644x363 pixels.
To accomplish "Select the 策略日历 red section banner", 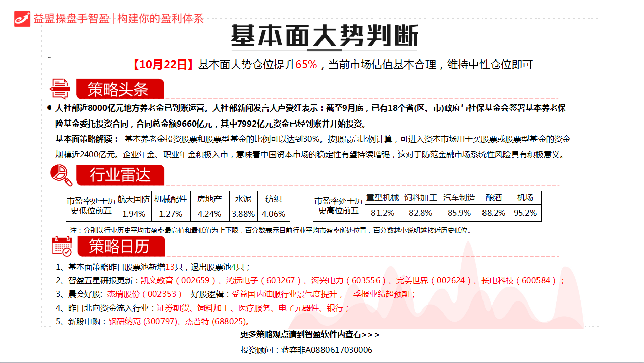I will tap(120, 246).
